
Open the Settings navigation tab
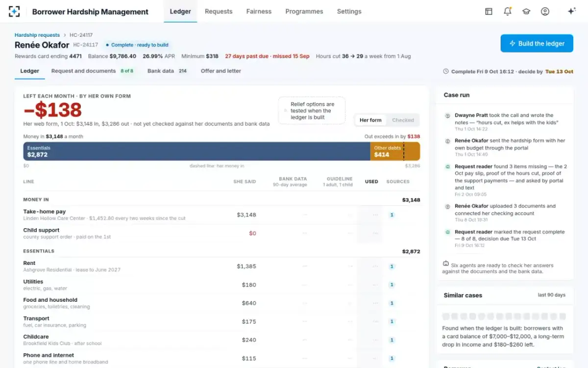[349, 11]
